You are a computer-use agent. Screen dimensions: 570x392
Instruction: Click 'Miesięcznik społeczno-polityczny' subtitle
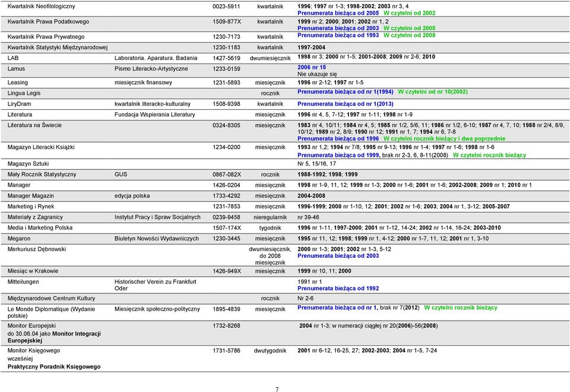pyautogui.click(x=157, y=309)
